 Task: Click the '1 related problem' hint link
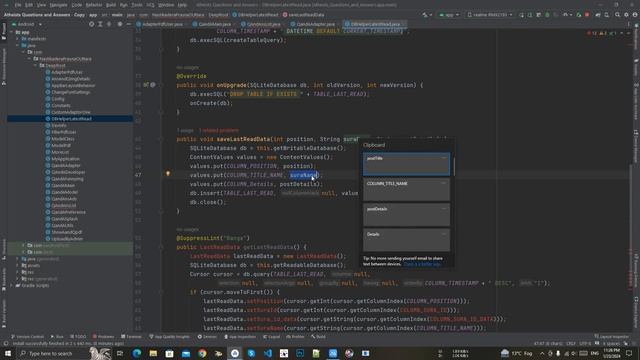(219, 130)
